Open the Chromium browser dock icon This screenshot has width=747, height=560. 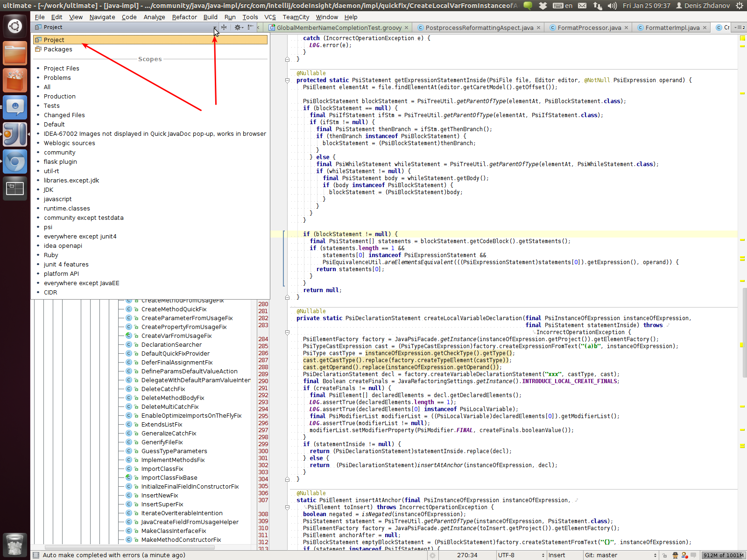tap(15, 161)
